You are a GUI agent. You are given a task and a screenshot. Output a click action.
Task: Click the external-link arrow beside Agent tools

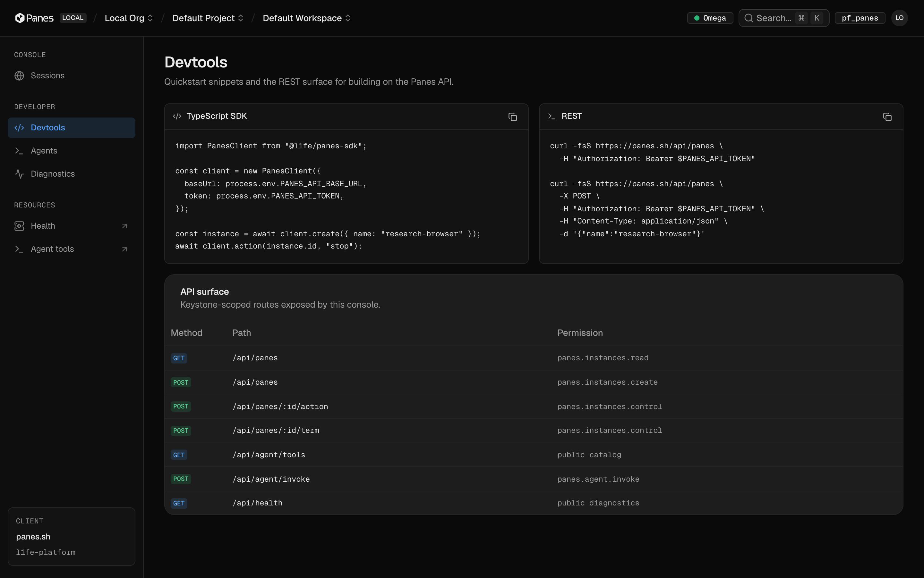click(124, 249)
